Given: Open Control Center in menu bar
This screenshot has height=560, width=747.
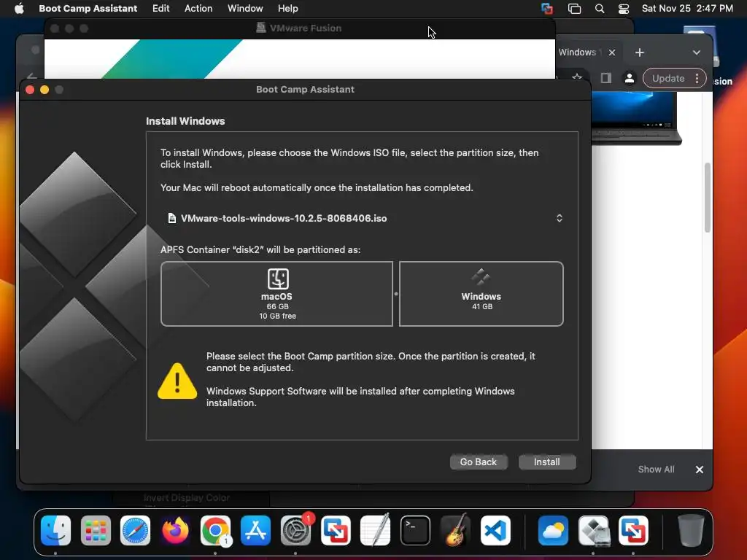Looking at the screenshot, I should [x=624, y=9].
